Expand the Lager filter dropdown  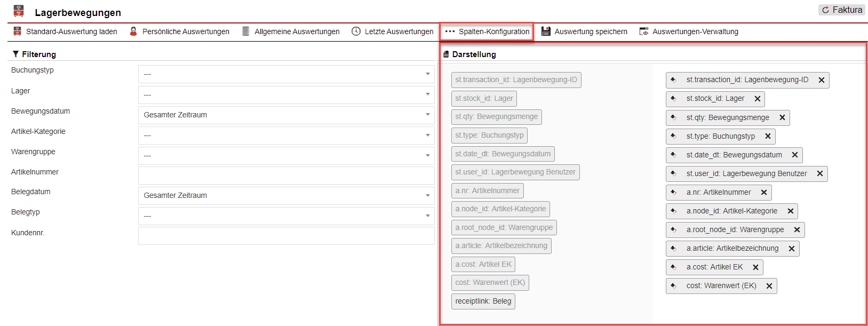[286, 95]
